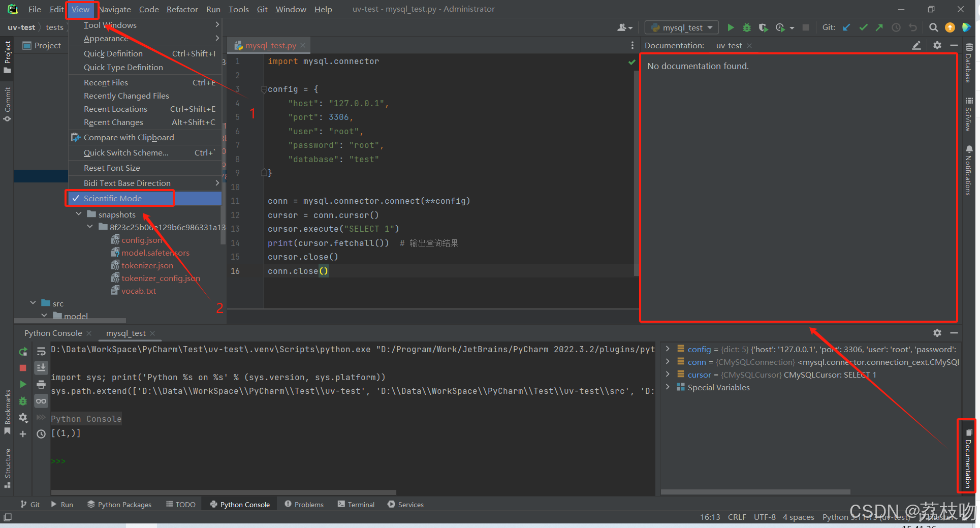The image size is (980, 528).
Task: Open Python console tool window settings gear
Action: pos(937,333)
